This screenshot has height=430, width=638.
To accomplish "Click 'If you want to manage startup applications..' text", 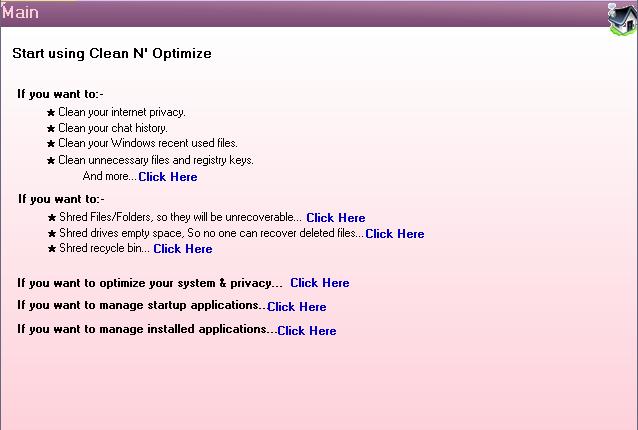I will (x=141, y=305).
